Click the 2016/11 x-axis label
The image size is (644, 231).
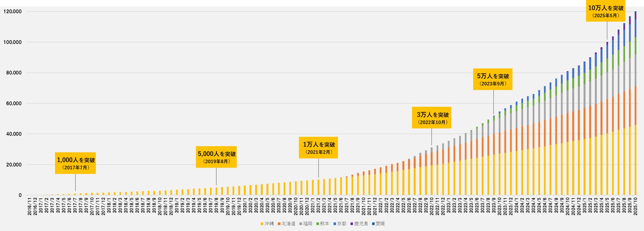(30, 207)
